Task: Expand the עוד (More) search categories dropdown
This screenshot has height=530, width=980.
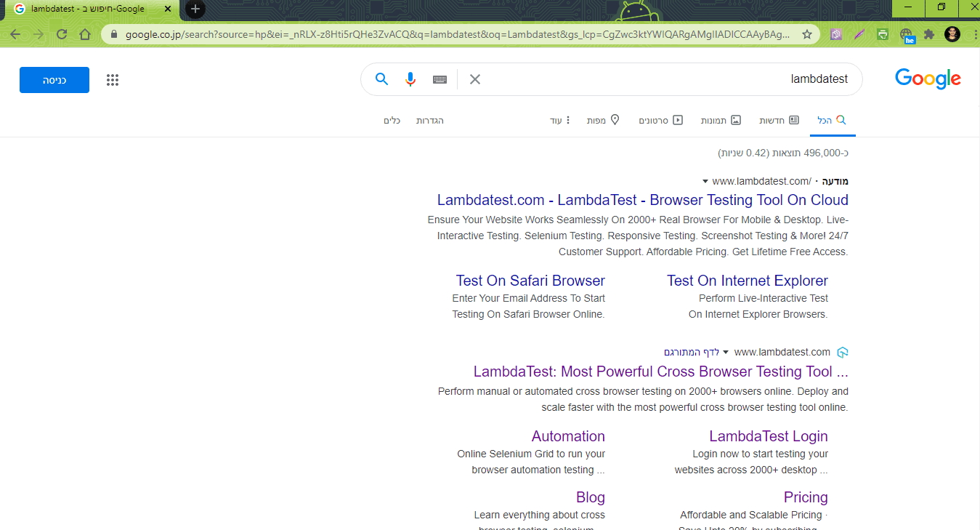Action: [562, 120]
